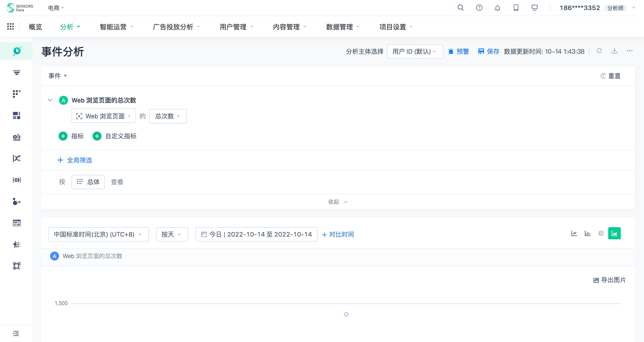The height and width of the screenshot is (342, 644).
Task: Click the Web 浏览页面的总次数 metric title
Action: tap(104, 100)
